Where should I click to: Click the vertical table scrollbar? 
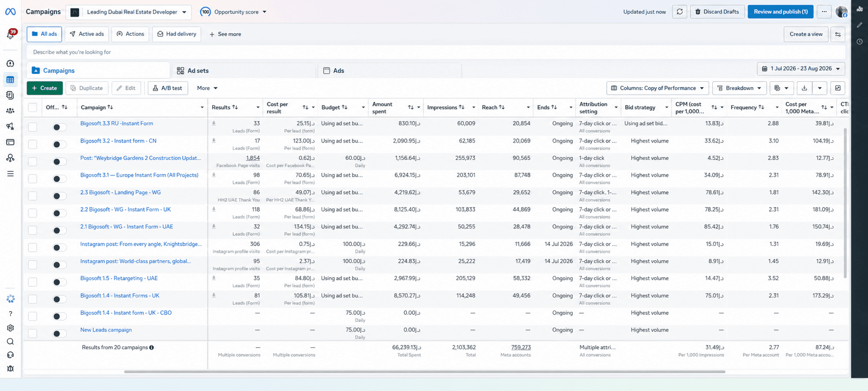pyautogui.click(x=845, y=202)
